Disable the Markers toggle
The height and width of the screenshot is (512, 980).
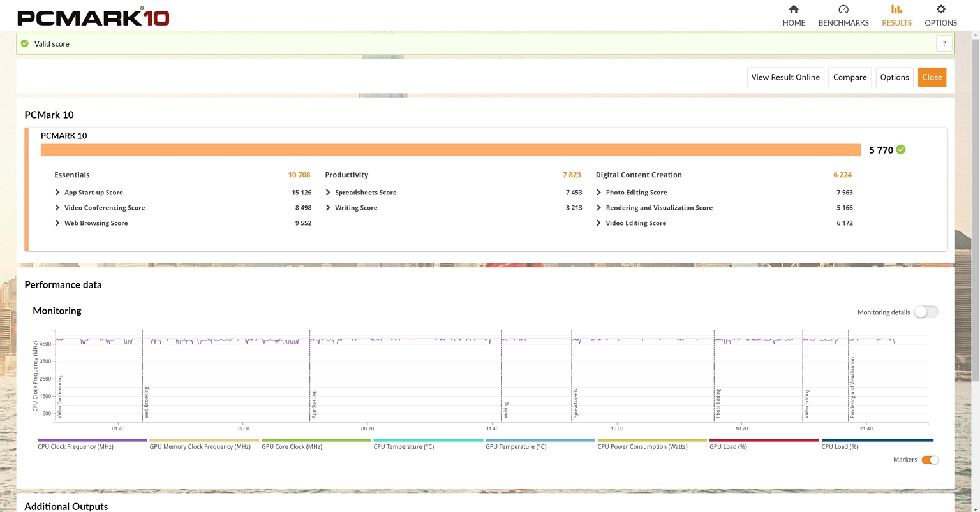point(930,460)
